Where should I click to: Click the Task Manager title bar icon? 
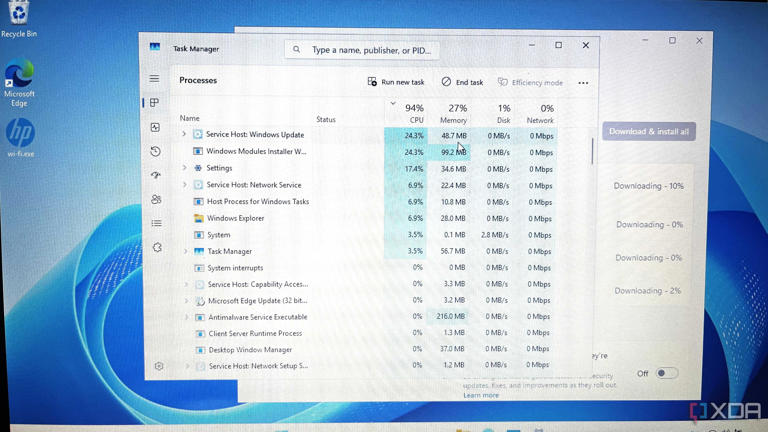coord(155,47)
